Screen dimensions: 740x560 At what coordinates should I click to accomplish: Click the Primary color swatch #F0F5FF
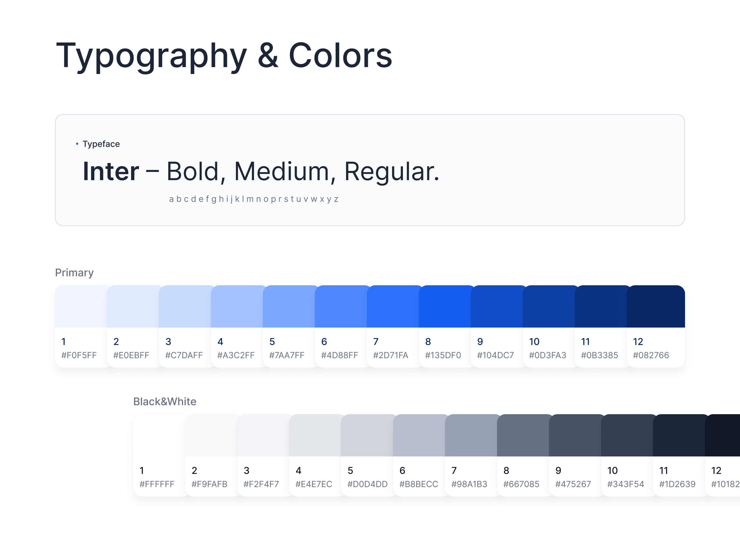(x=81, y=306)
